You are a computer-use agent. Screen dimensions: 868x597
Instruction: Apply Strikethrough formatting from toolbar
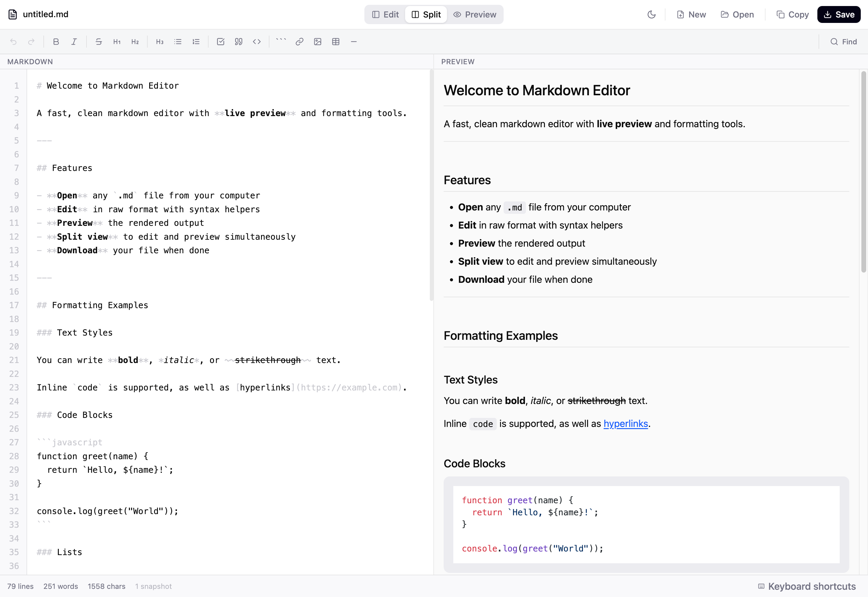click(99, 42)
